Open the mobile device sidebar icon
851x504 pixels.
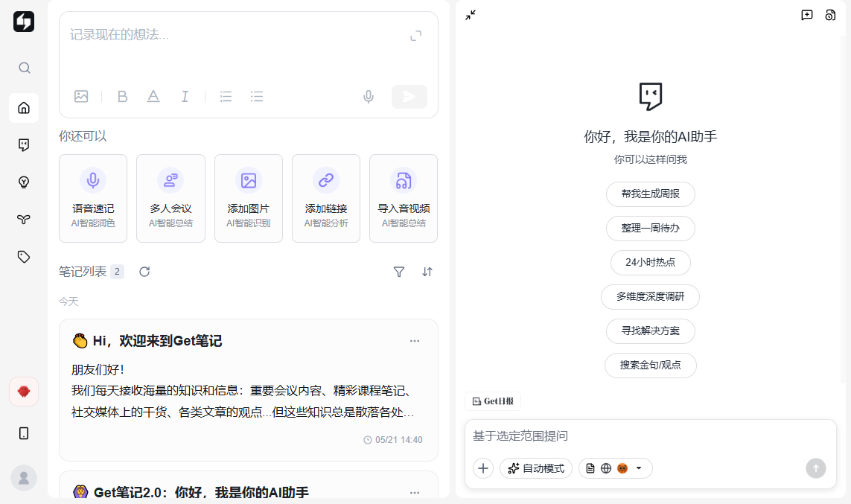coord(24,433)
